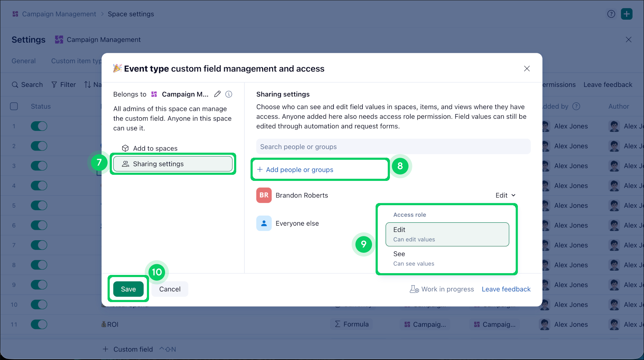The width and height of the screenshot is (644, 360).
Task: Toggle the status switch in row 3
Action: (x=39, y=166)
